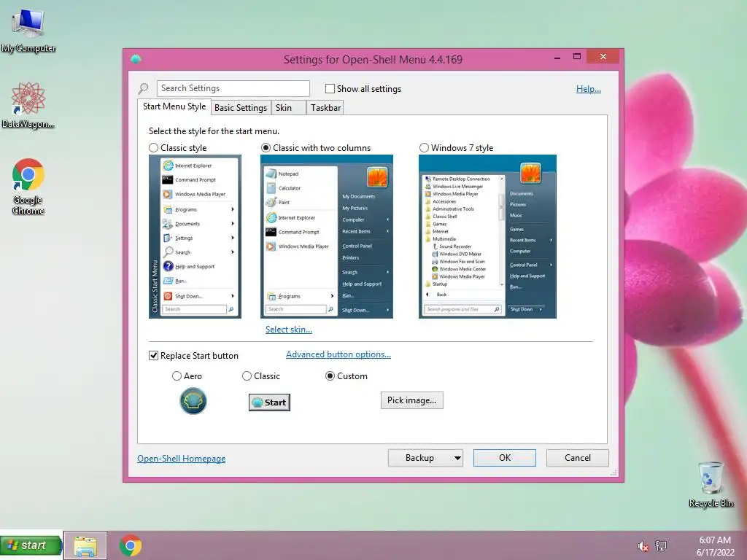Click the Pick image... button
747x560 pixels.
pyautogui.click(x=411, y=400)
